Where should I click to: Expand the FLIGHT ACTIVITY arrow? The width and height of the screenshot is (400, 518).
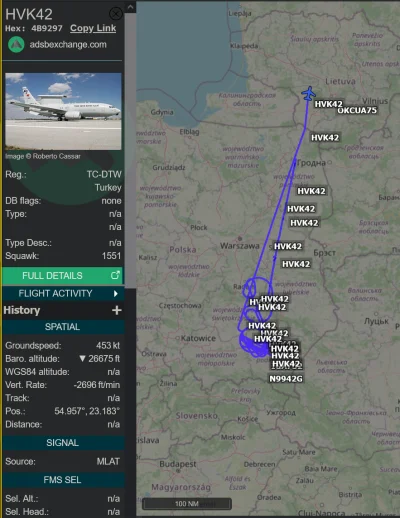click(116, 294)
